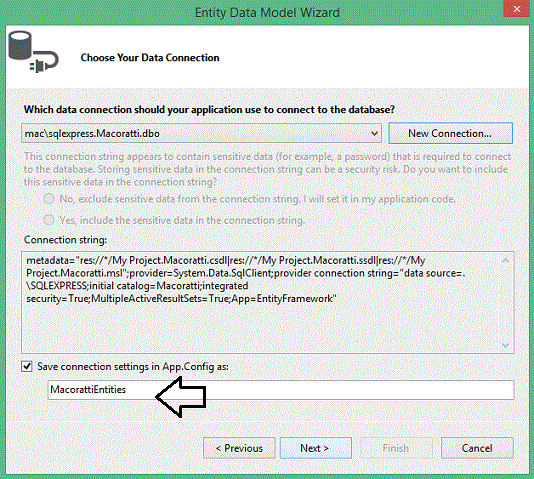
Task: Click scroll down arrow in connection string box
Action: point(505,345)
